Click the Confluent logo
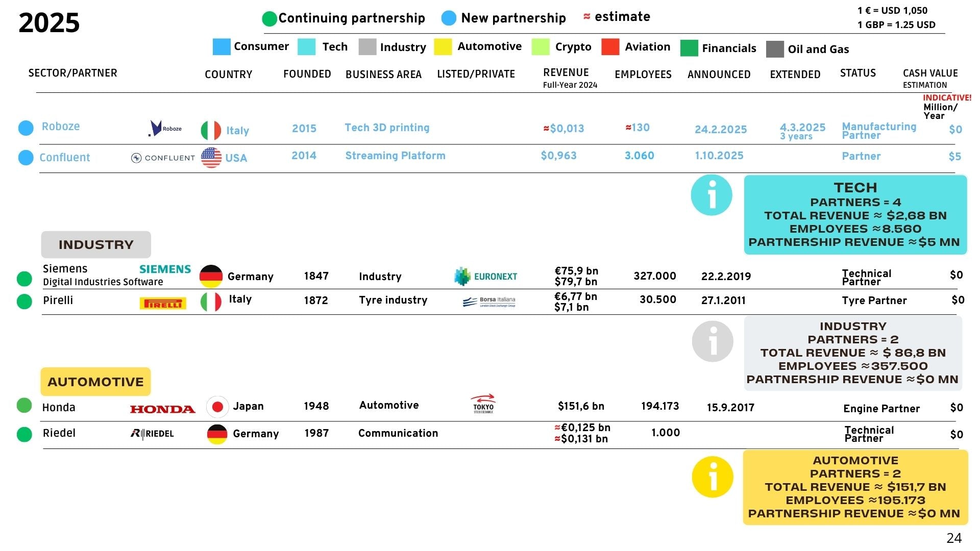 [x=163, y=158]
